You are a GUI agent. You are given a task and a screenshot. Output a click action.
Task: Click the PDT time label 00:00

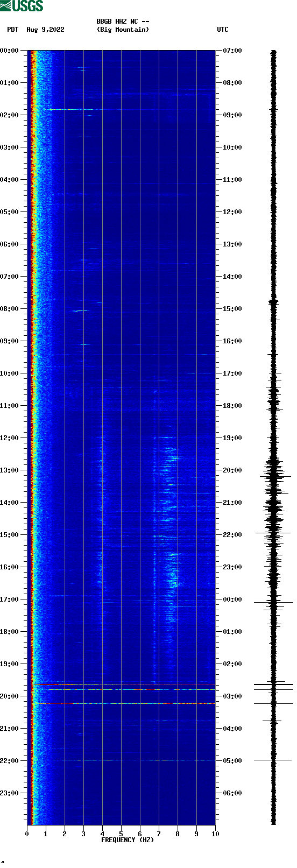pyautogui.click(x=10, y=51)
